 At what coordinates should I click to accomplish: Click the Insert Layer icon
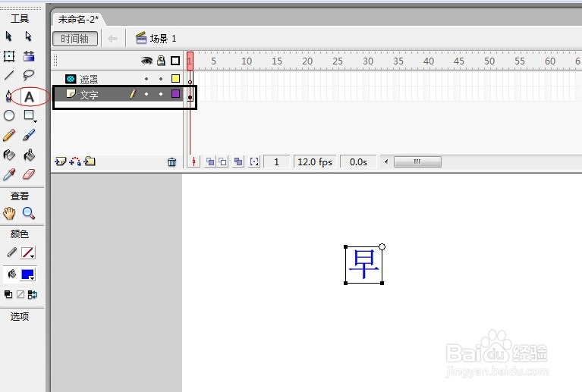click(x=60, y=162)
